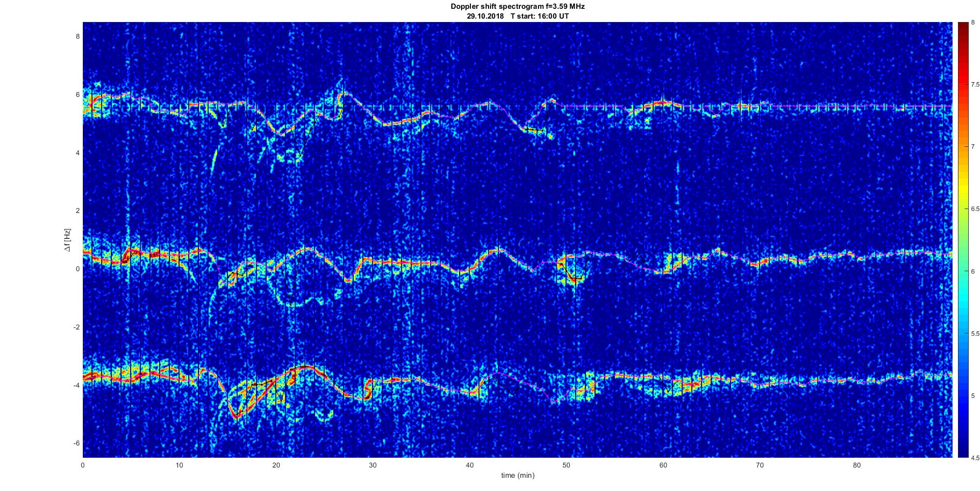The height and width of the screenshot is (491, 980).
Task: Click the y-axis tick label "-6"
Action: click(x=76, y=443)
